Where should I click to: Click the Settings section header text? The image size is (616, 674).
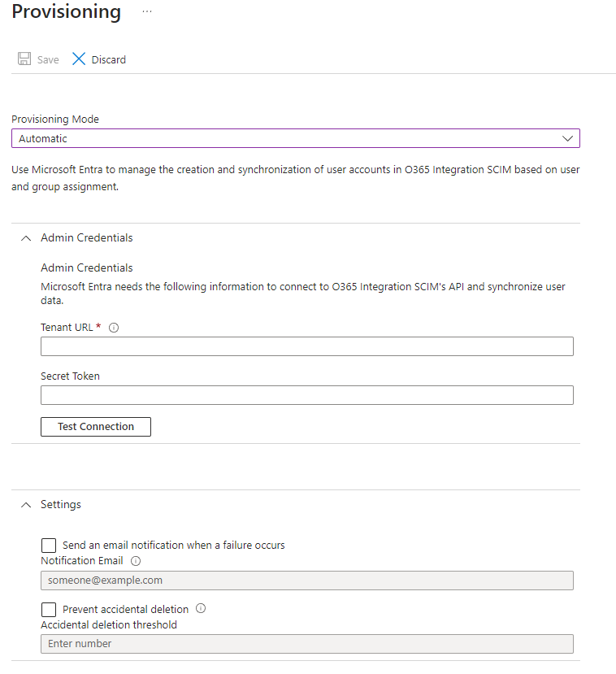click(61, 505)
